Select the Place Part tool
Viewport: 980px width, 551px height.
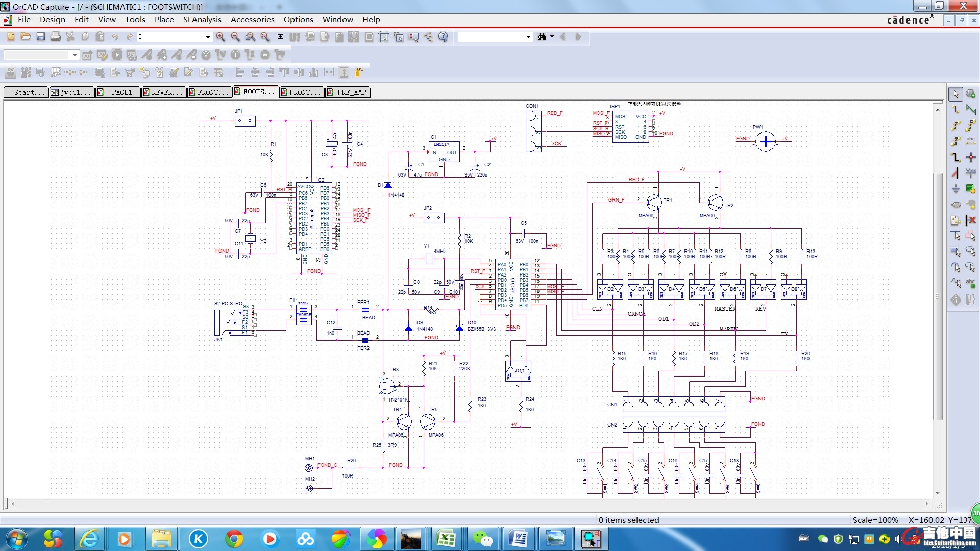point(970,94)
